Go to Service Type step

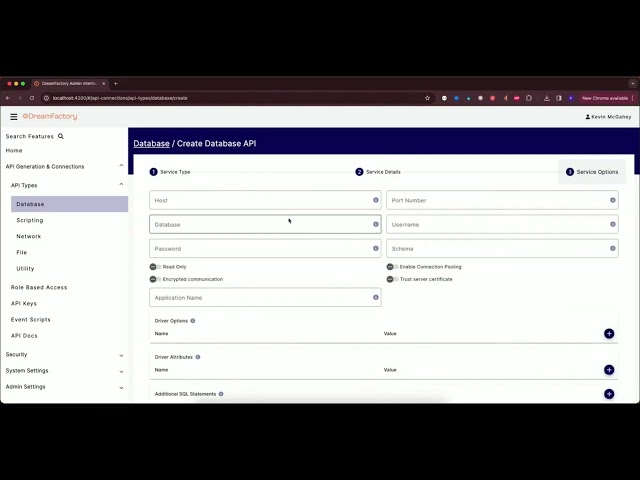coord(170,172)
